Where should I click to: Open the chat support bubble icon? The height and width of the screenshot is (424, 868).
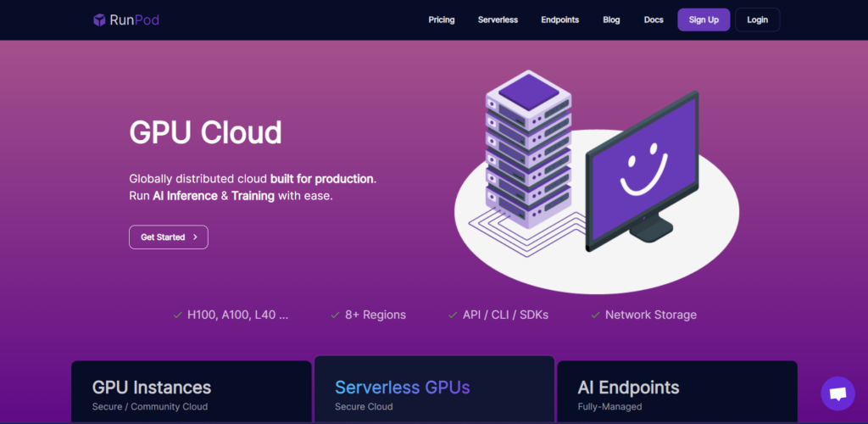click(x=837, y=393)
